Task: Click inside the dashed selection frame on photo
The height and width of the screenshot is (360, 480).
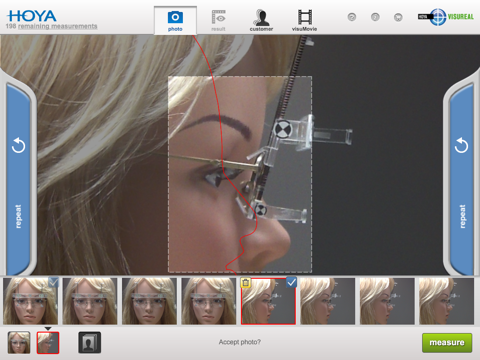Action: click(x=240, y=174)
